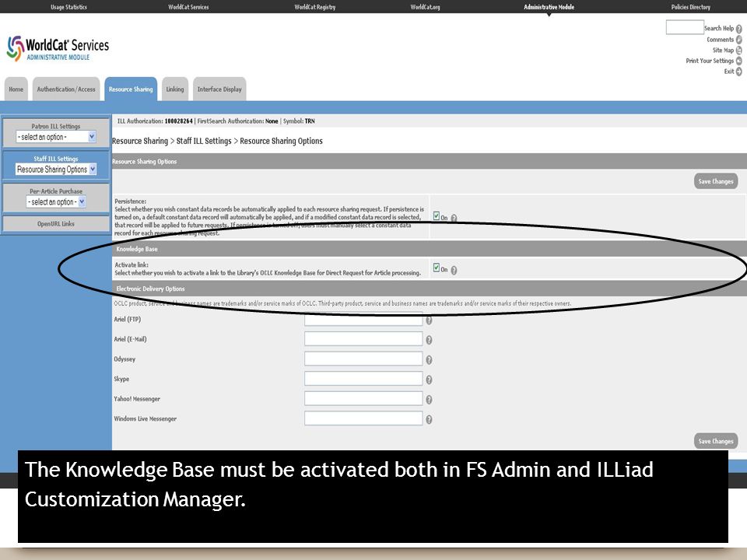Viewport: 747px width, 560px height.
Task: Toggle the Knowledge Base Activate link checkbox
Action: [x=437, y=268]
